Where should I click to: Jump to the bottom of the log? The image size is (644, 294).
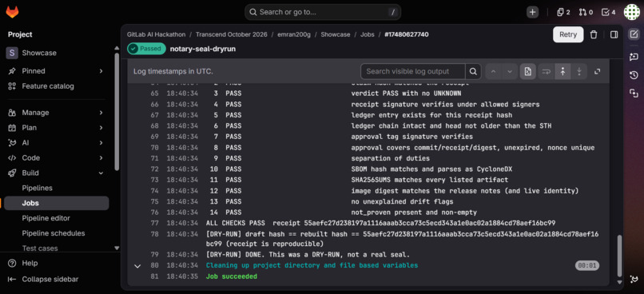coord(579,71)
